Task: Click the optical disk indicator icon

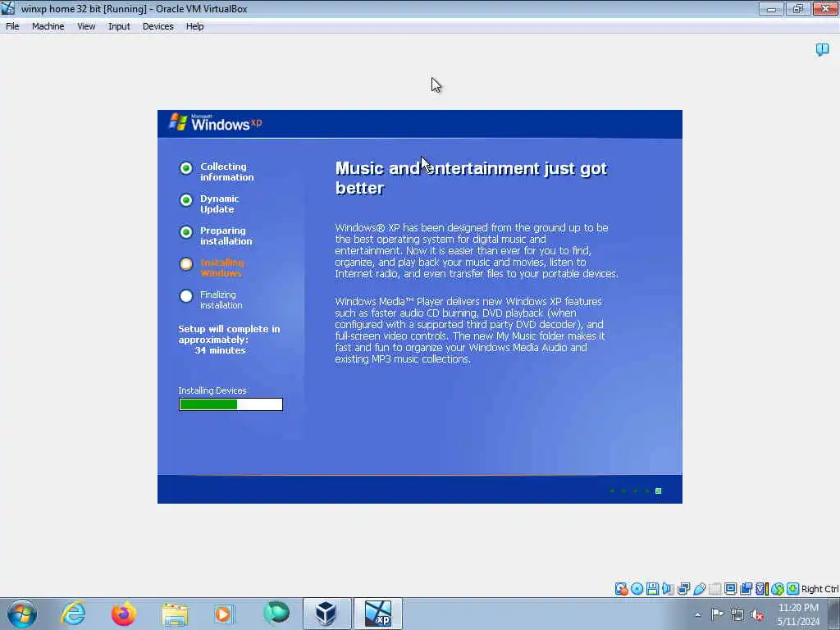Action: [637, 589]
